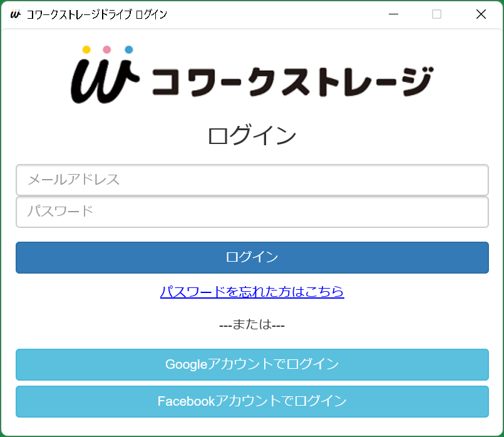Click the grayed maximize control
The width and height of the screenshot is (504, 437).
(x=436, y=13)
